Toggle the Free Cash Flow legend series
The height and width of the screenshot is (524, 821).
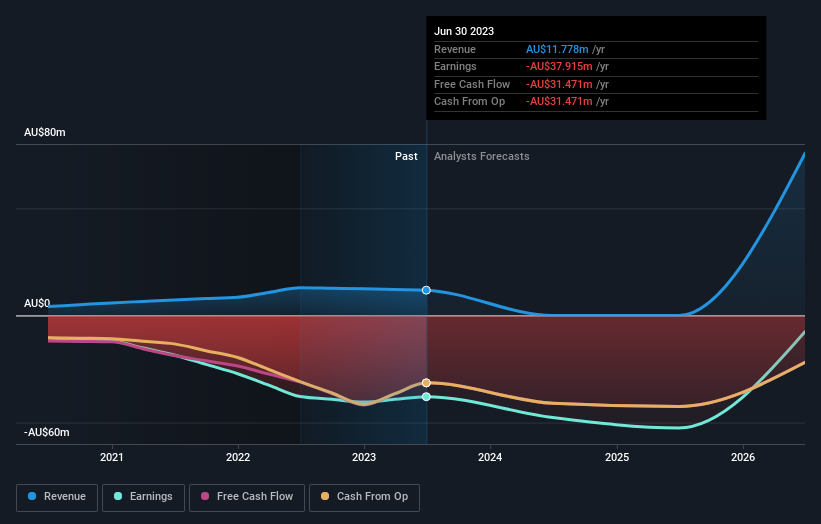tap(247, 497)
